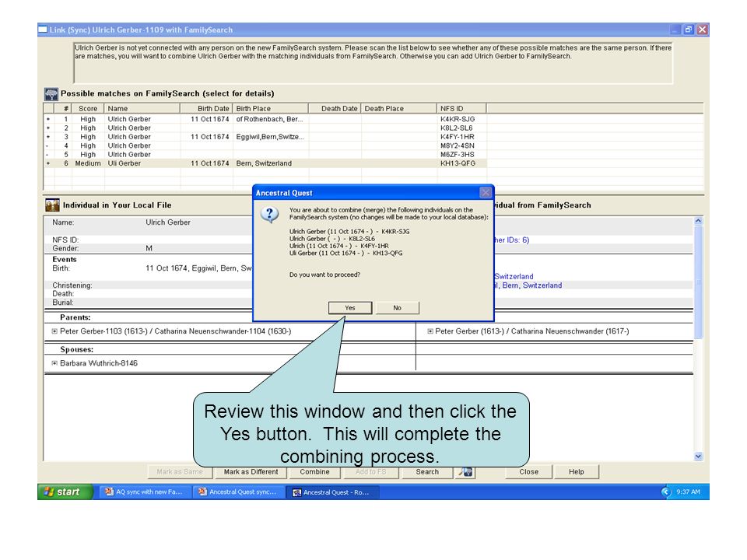Click the NFS ID column header
The width and height of the screenshot is (747, 560).
click(x=461, y=109)
